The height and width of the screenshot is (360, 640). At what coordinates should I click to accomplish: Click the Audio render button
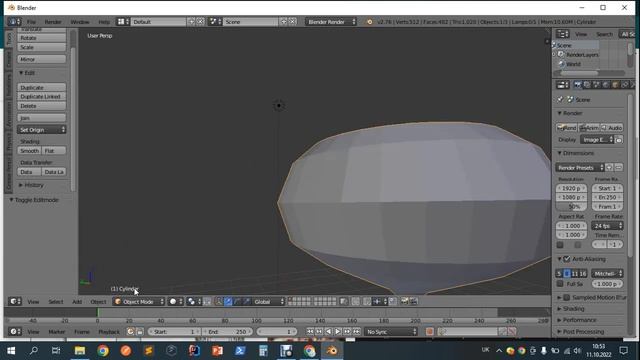point(612,128)
